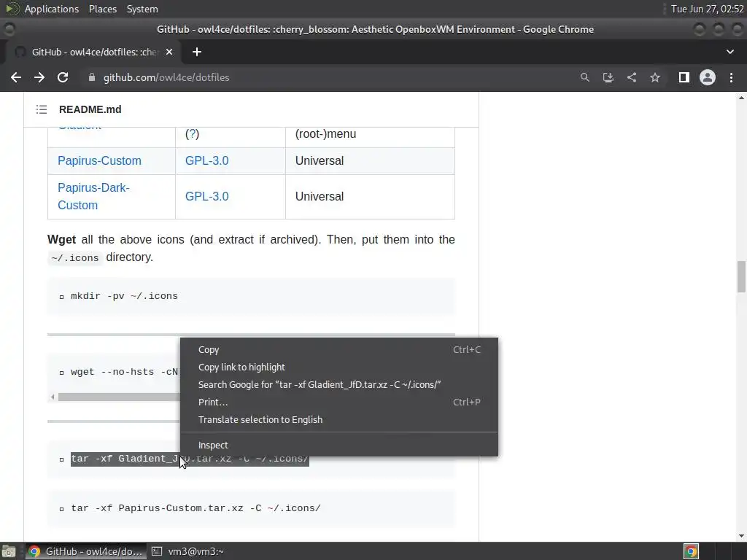747x560 pixels.
Task: Choose Inspect from context menu
Action: click(339, 446)
